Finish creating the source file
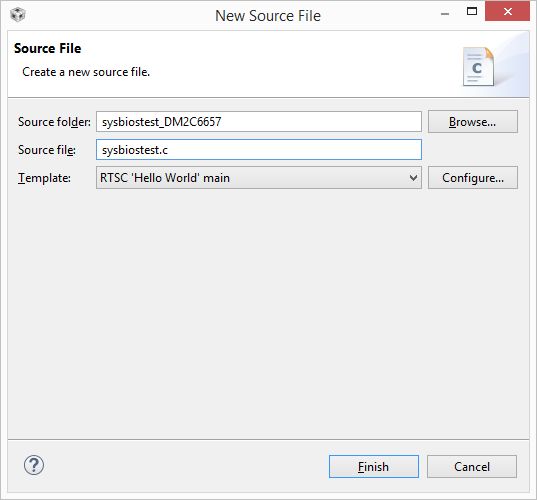Image resolution: width=537 pixels, height=500 pixels. (x=374, y=466)
